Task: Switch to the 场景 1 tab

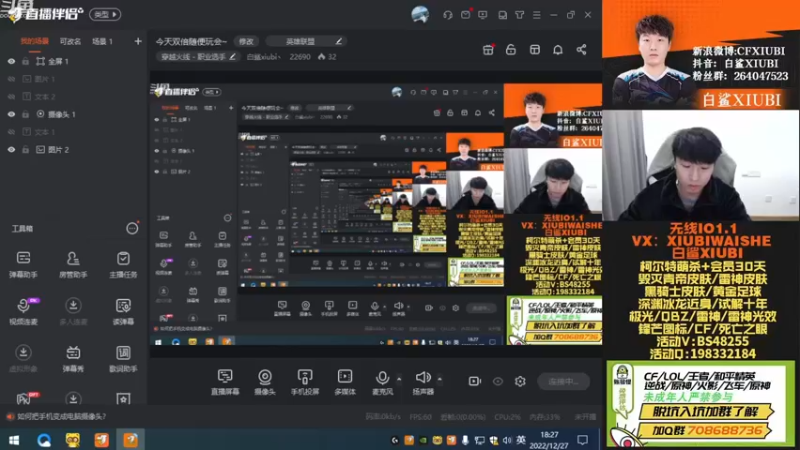Action: 102,41
